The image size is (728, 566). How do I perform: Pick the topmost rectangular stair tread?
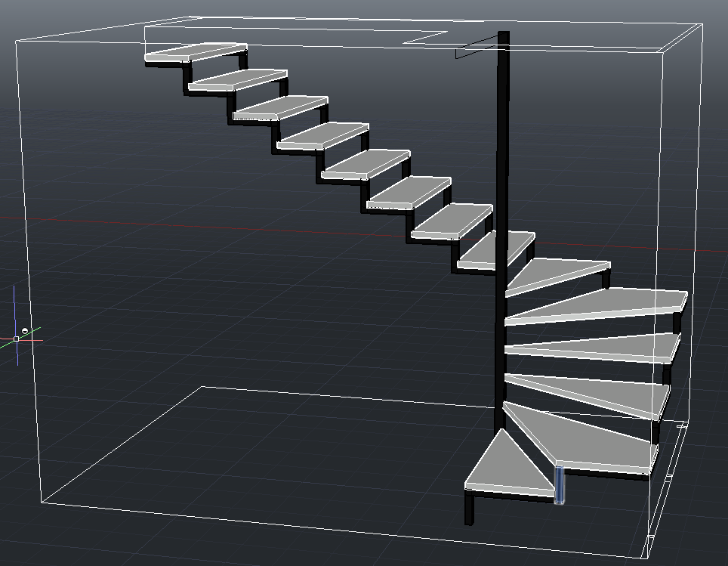pos(196,51)
